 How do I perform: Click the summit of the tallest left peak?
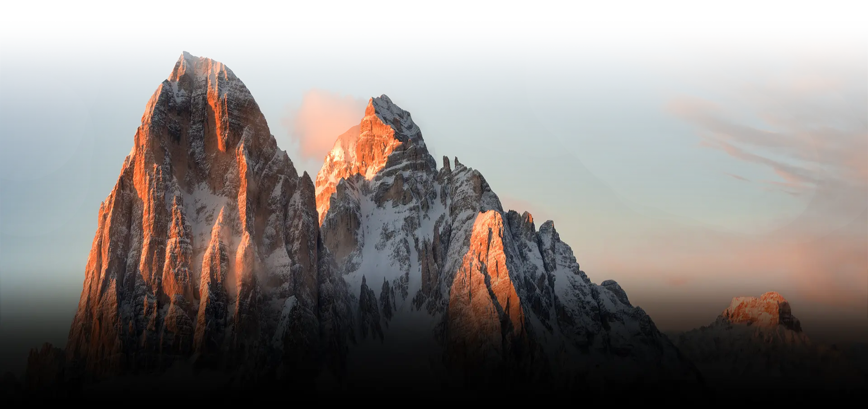coord(185,56)
